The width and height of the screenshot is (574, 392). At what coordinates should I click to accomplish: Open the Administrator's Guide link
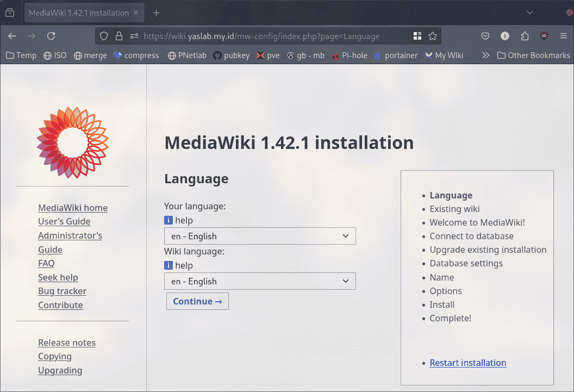70,242
